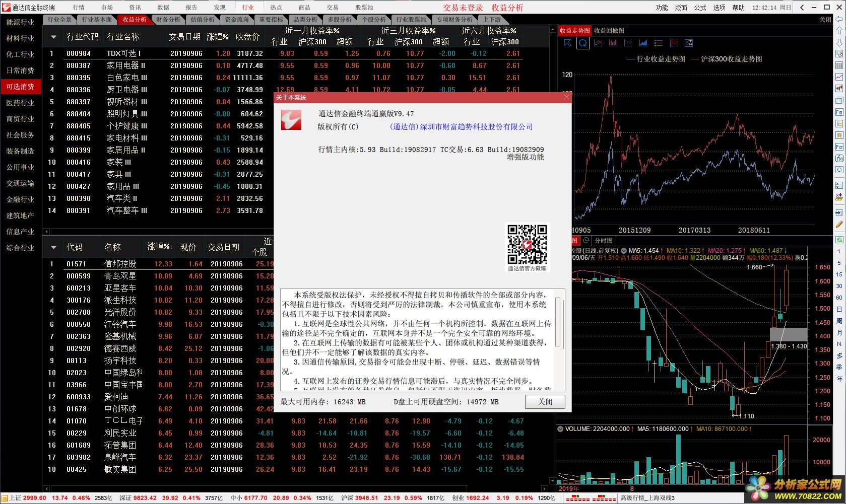Select 金融行业 in left industry sidebar
846x504 pixels.
coord(20,199)
